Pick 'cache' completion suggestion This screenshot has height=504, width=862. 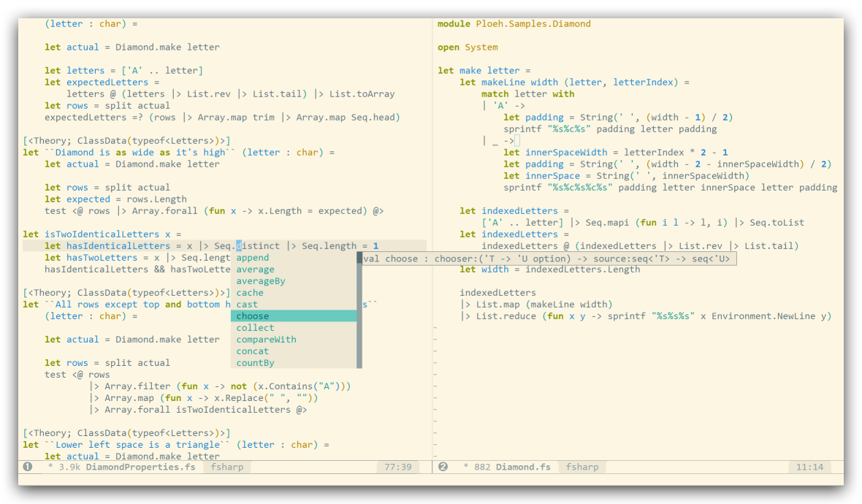pos(294,292)
